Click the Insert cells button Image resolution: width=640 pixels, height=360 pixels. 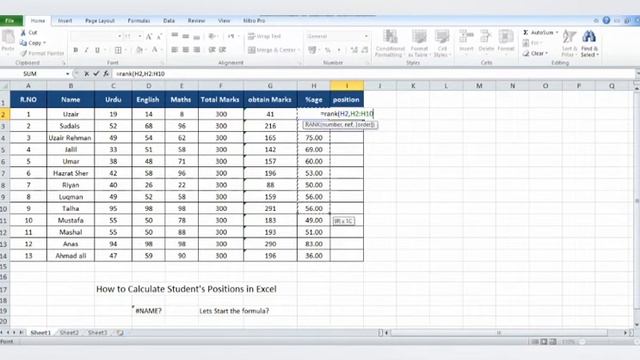coord(466,43)
